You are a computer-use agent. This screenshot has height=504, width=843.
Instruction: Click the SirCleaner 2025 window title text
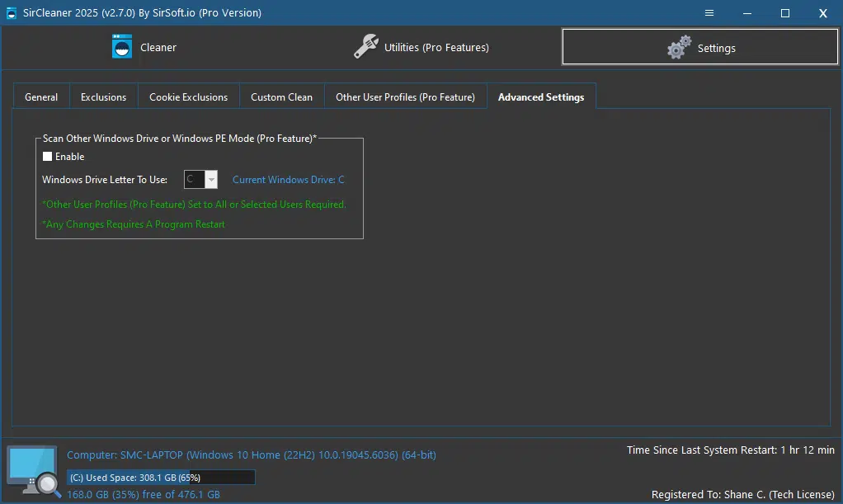point(142,13)
